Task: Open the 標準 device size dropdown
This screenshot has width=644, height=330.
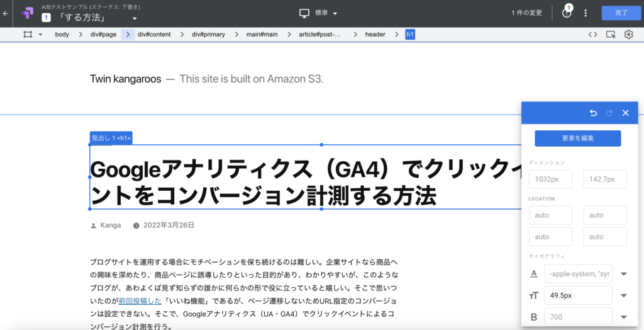Action: (326, 13)
